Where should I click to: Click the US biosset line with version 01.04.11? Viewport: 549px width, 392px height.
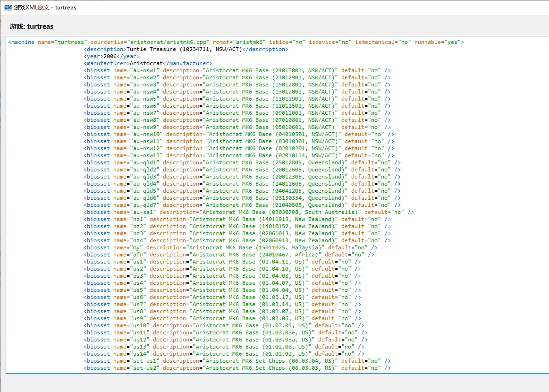[222, 262]
